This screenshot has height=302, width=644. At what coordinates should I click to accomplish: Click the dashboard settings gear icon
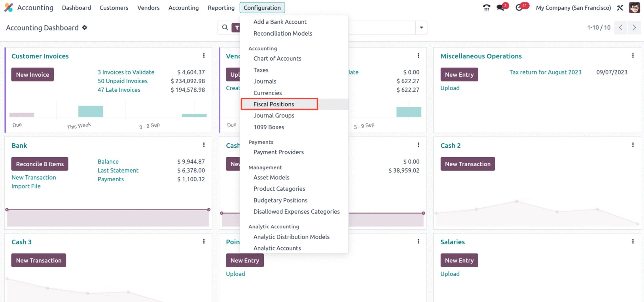(x=85, y=28)
